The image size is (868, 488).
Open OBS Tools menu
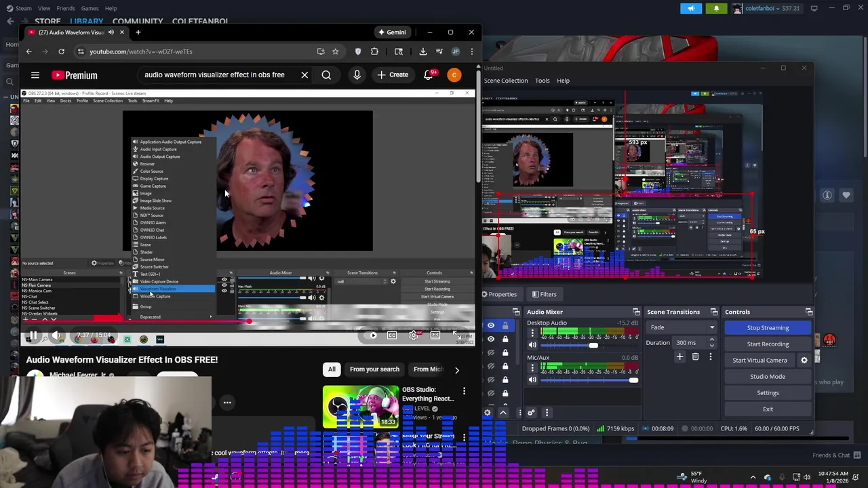542,81
